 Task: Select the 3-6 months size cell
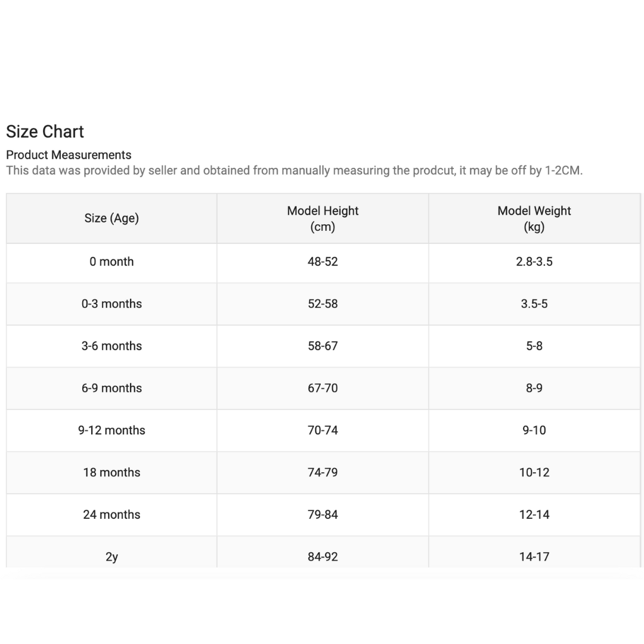(x=112, y=346)
